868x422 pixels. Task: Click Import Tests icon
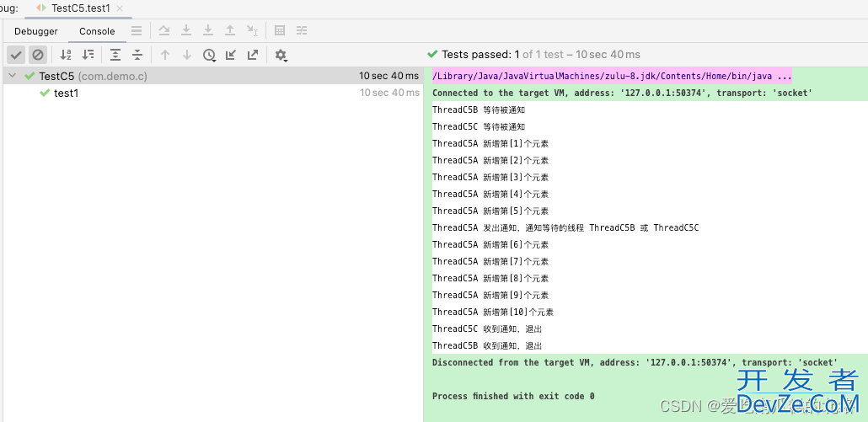click(x=231, y=55)
